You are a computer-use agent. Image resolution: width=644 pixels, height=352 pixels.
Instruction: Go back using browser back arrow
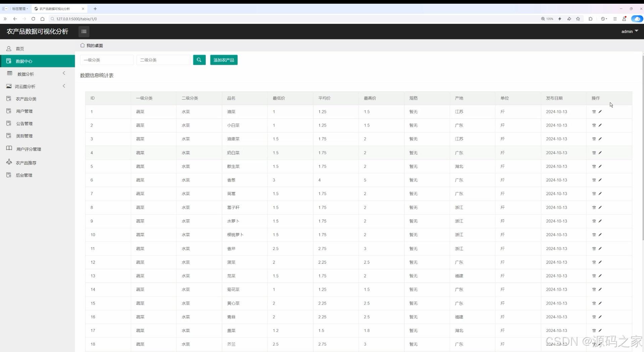[15, 19]
